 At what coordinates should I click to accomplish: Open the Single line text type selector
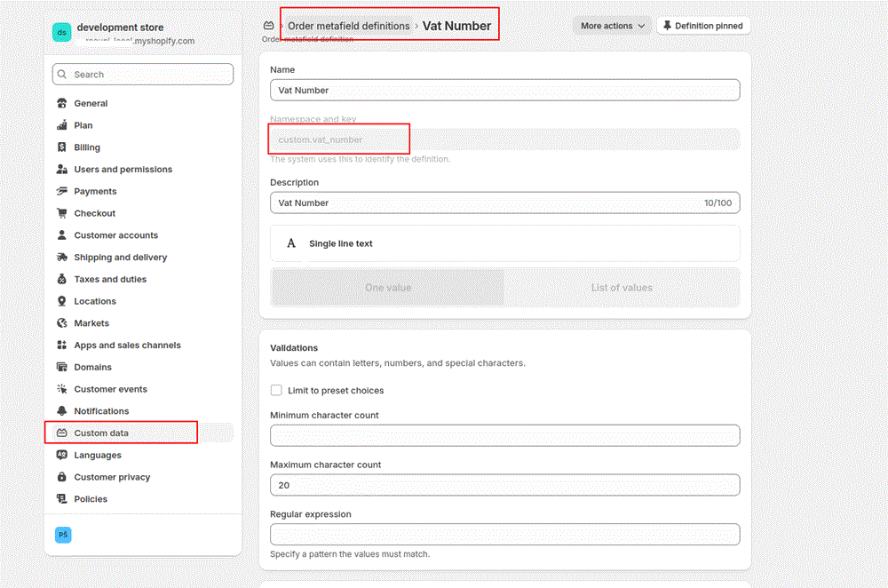(x=504, y=243)
